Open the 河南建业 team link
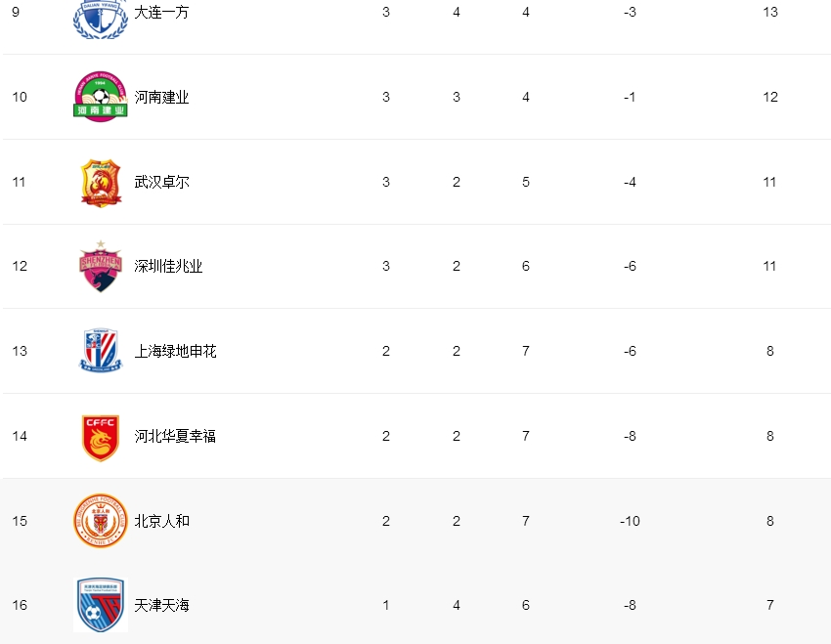The image size is (831, 644). [x=161, y=97]
